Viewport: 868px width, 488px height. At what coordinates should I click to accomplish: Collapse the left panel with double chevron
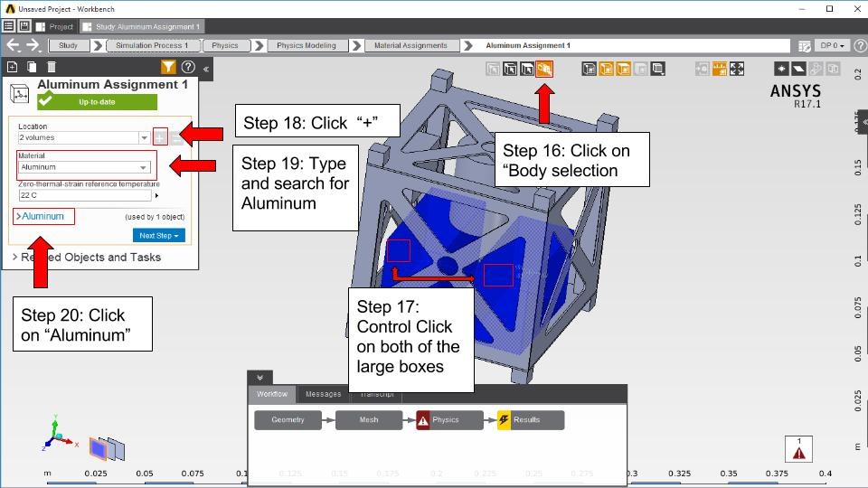(206, 70)
